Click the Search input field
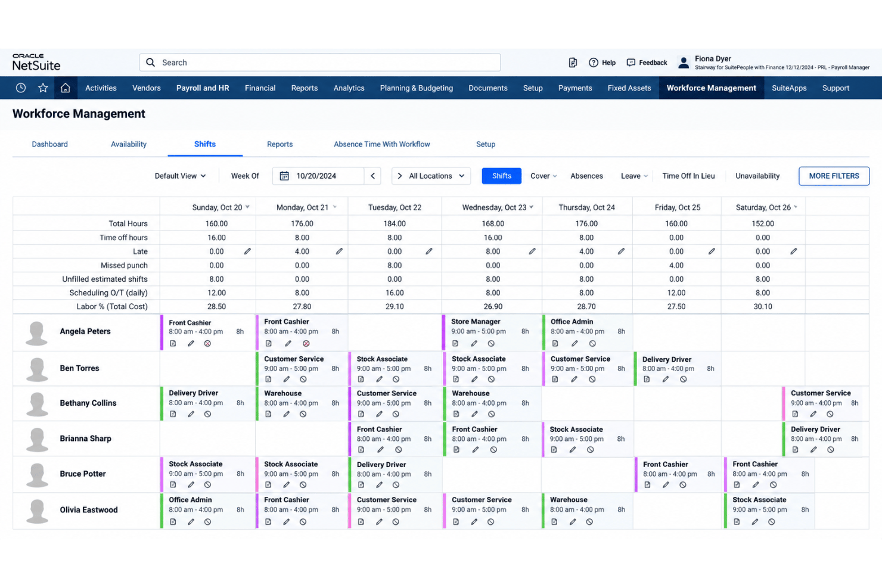Screen dimensions: 882x588 320,63
